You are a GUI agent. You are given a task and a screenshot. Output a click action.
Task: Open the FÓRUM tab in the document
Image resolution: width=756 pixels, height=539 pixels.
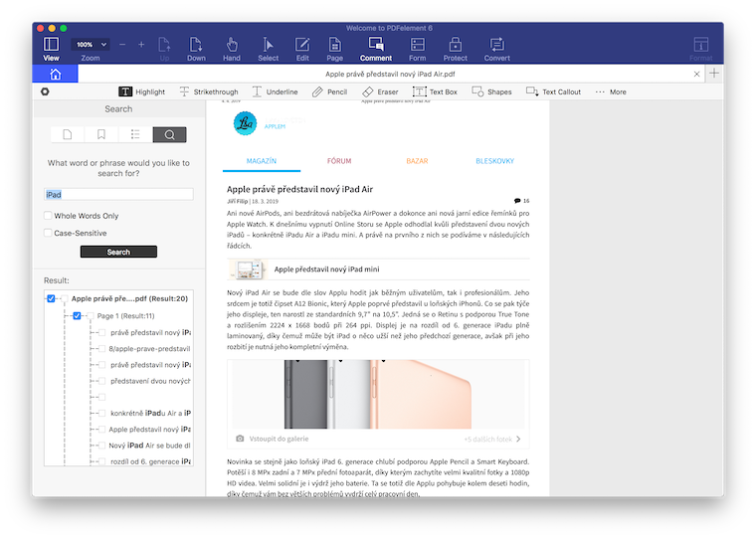click(339, 161)
